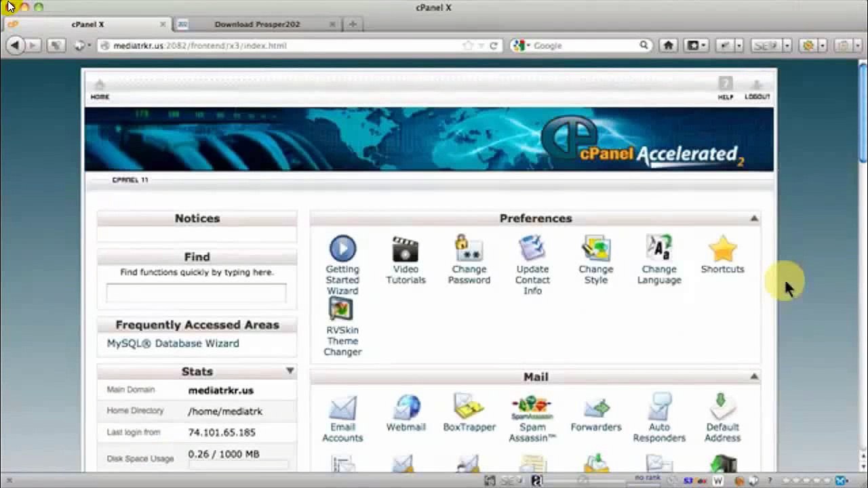Image resolution: width=868 pixels, height=488 pixels.
Task: Open the Change Password tool
Action: (469, 260)
